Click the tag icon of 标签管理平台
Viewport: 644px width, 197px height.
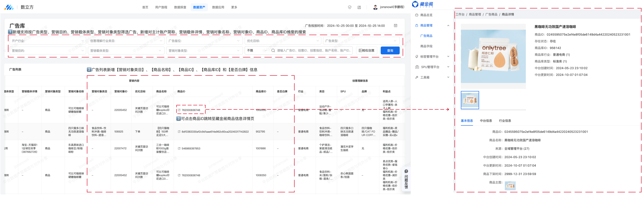click(x=416, y=57)
